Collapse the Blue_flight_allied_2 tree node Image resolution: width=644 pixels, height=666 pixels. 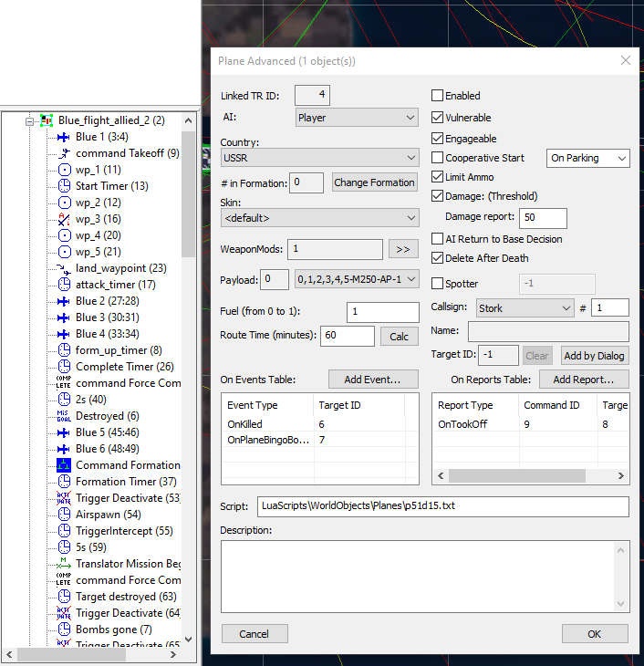tap(29, 121)
